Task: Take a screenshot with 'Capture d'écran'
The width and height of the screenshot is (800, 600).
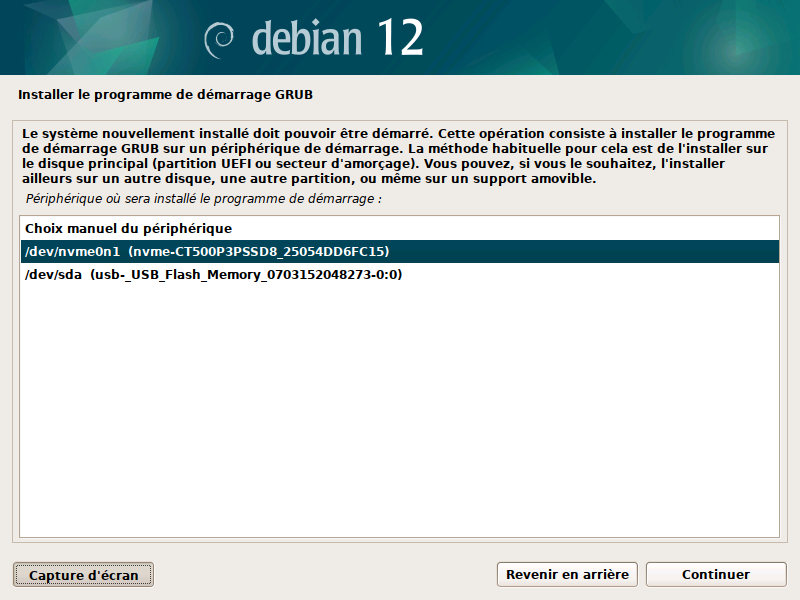Action: (83, 575)
